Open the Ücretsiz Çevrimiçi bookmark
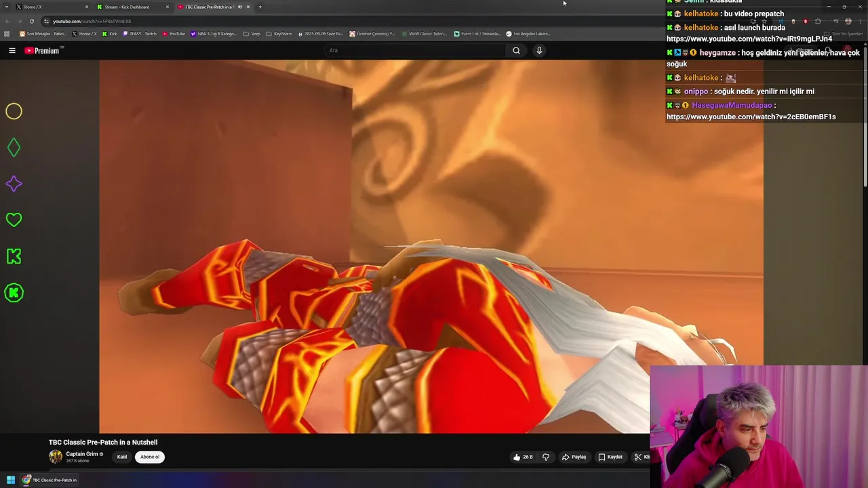The height and width of the screenshot is (488, 868). coord(372,34)
